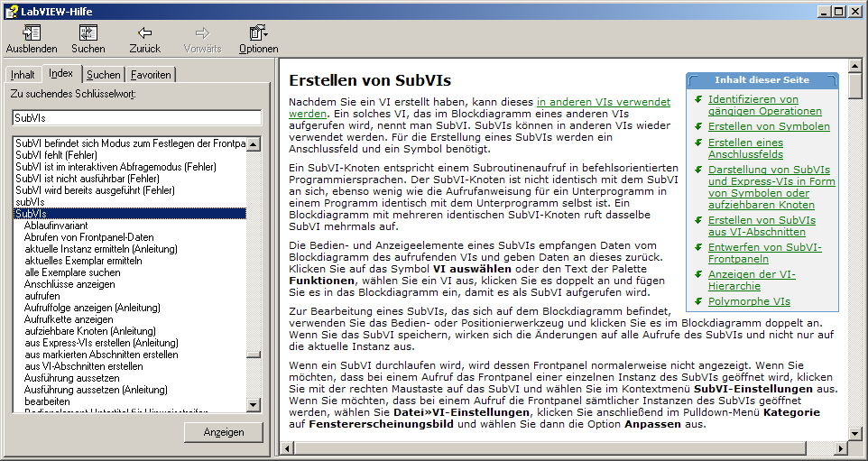Click 'Erstellen von SubVIs' page heading

tap(370, 81)
